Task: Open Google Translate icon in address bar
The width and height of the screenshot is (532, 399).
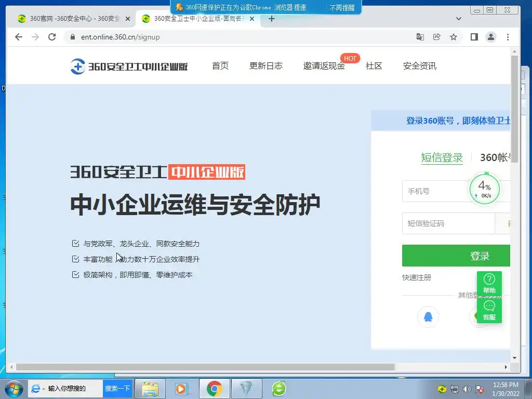Action: [x=420, y=37]
